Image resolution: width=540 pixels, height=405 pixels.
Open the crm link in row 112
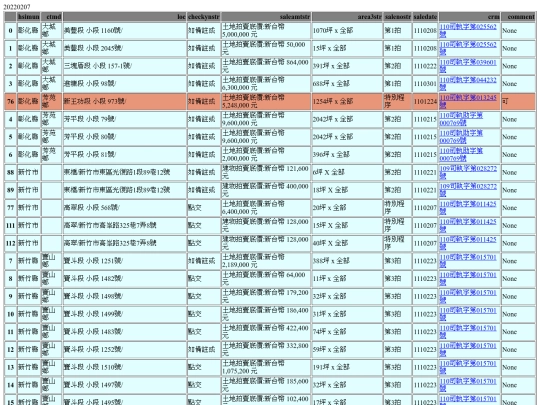468,243
